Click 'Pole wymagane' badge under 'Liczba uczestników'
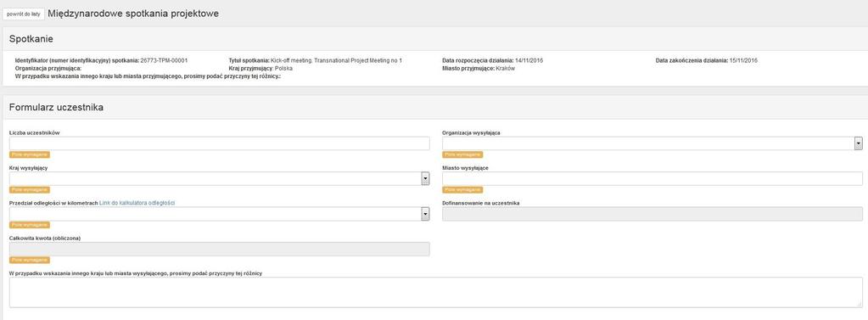This screenshot has height=320, width=868. pyautogui.click(x=30, y=154)
